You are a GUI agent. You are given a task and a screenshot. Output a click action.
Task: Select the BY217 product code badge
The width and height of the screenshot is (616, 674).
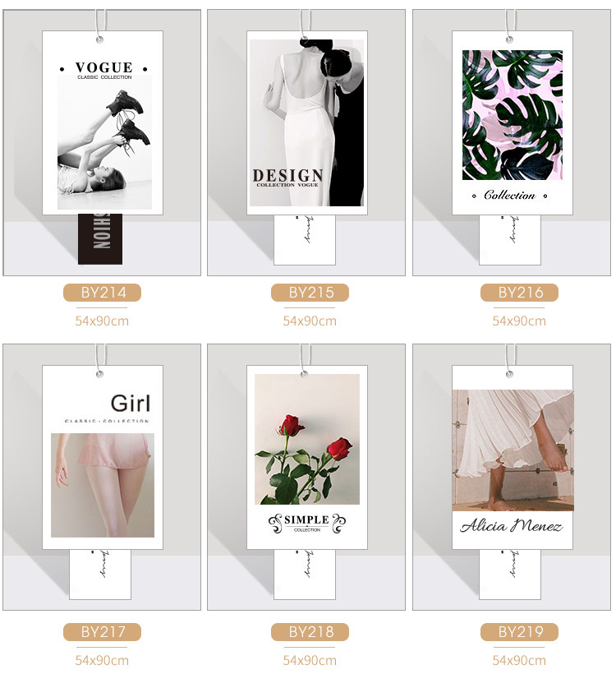pyautogui.click(x=102, y=632)
